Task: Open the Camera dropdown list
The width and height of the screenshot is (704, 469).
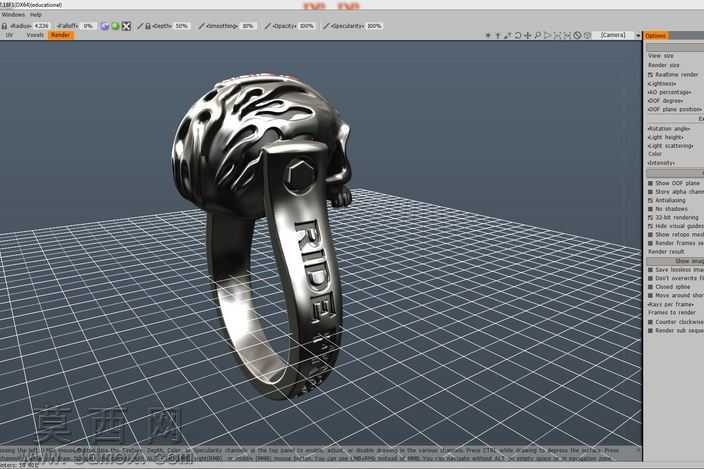Action: tap(616, 35)
